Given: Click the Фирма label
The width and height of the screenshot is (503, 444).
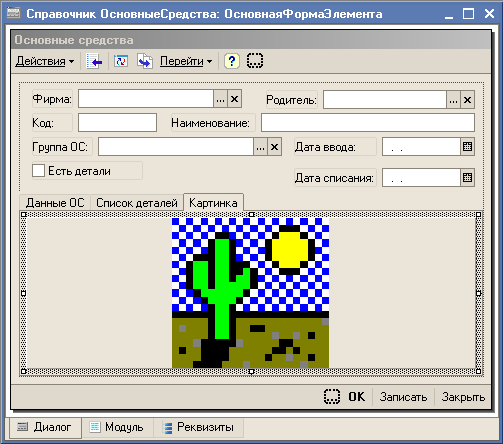Looking at the screenshot, I should coord(52,99).
